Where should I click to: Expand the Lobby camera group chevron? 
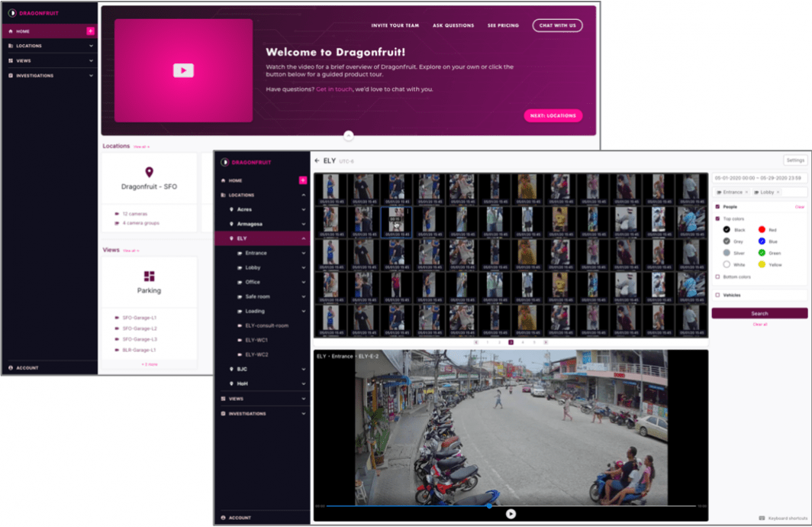(304, 267)
